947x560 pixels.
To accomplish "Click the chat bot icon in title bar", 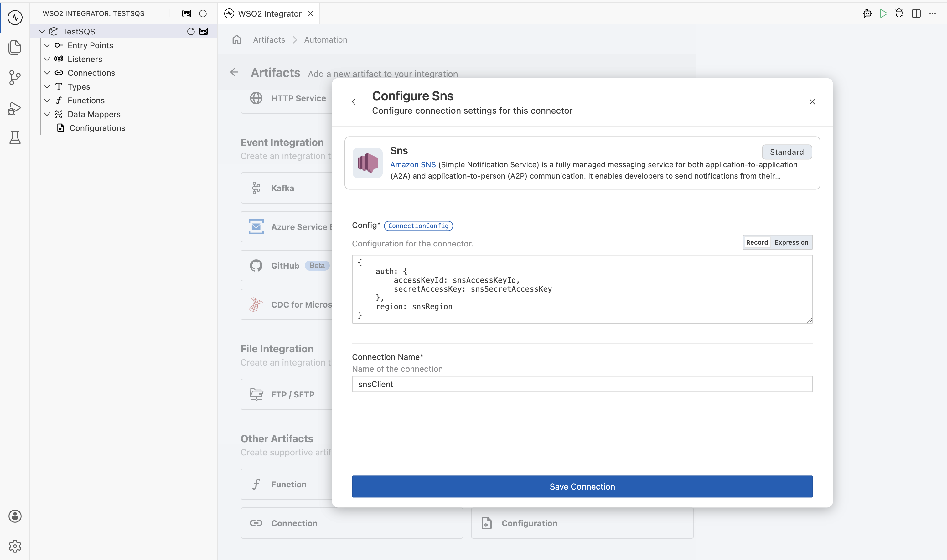I will coord(867,13).
